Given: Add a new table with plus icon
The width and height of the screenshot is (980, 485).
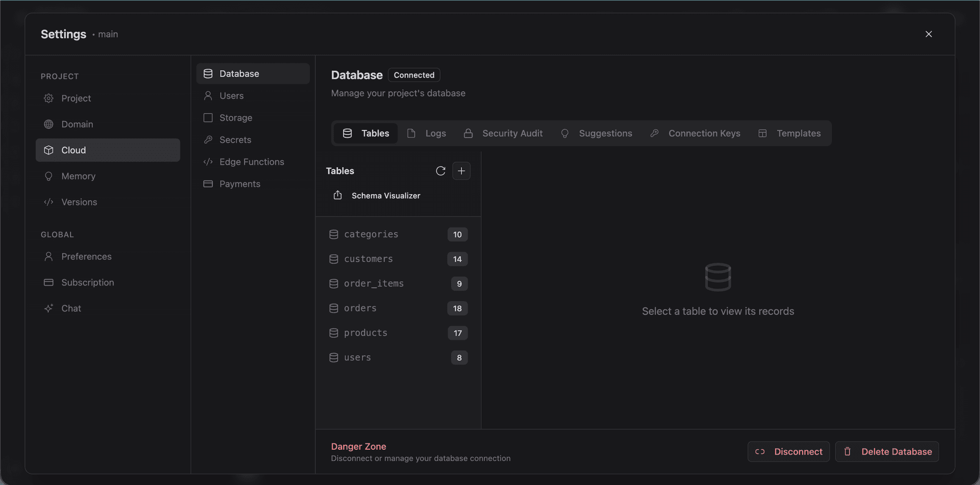Looking at the screenshot, I should (x=461, y=171).
